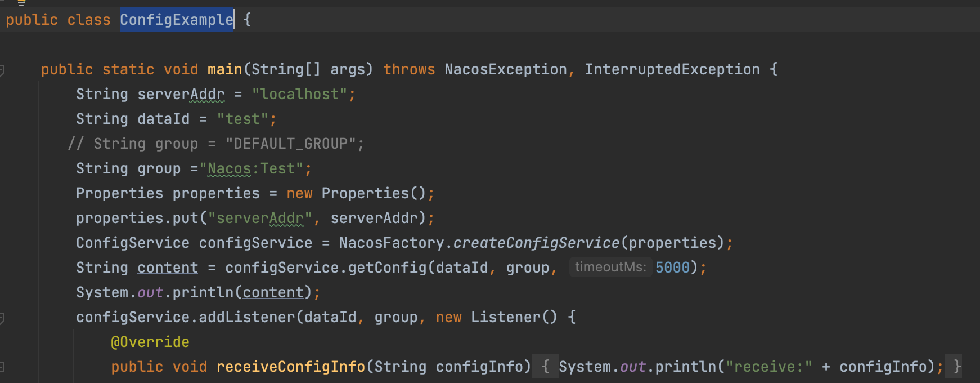Click the args parameter of main
Screen dimensions: 980x383
point(348,69)
